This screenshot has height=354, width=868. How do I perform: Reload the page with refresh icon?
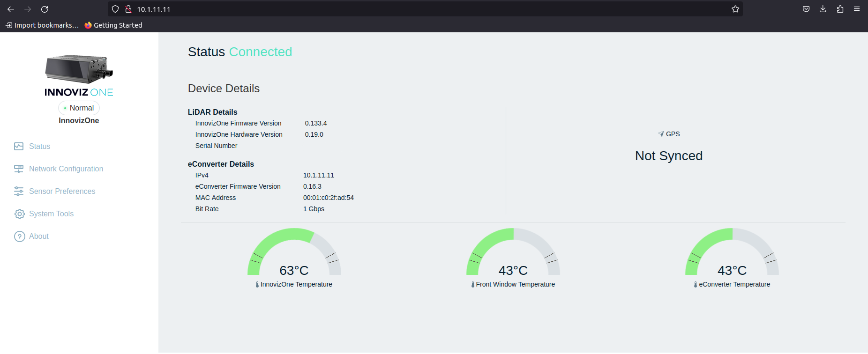pos(45,9)
